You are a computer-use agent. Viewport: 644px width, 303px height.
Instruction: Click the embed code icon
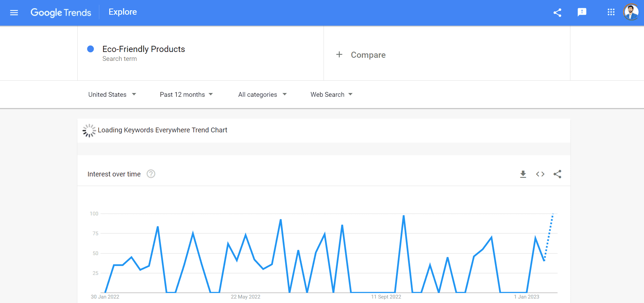pyautogui.click(x=540, y=174)
